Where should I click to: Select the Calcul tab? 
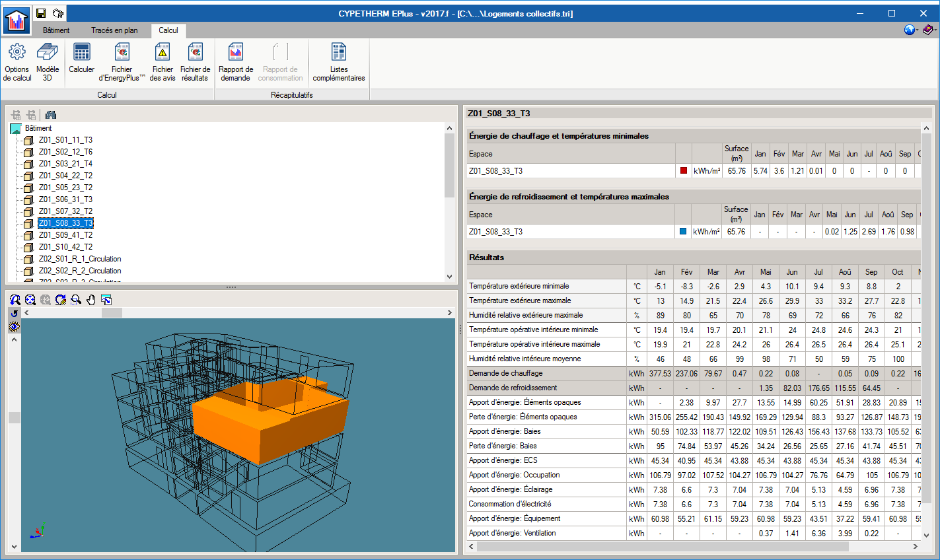168,30
